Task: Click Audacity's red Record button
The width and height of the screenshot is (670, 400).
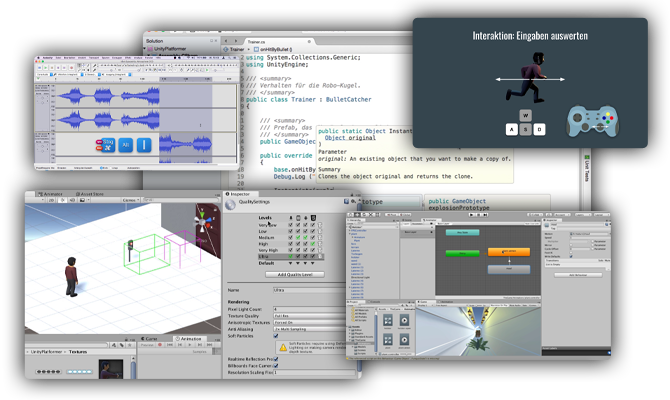Action: pyautogui.click(x=71, y=68)
